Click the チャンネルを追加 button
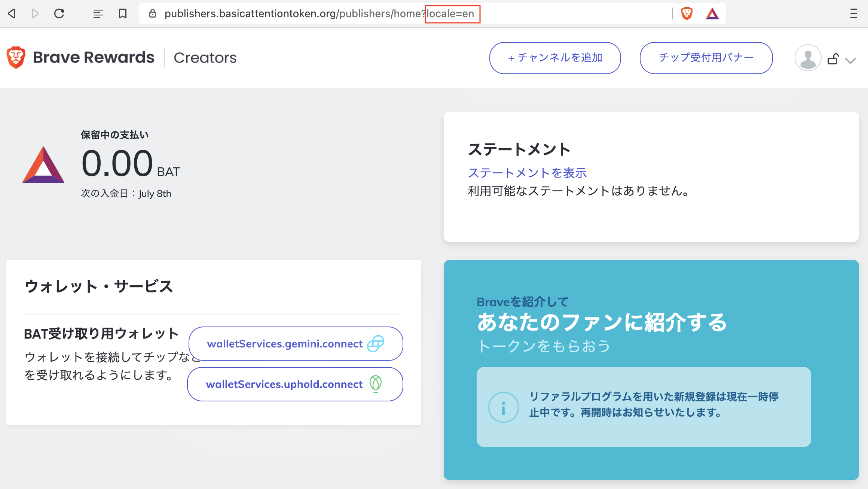This screenshot has height=489, width=868. (555, 58)
